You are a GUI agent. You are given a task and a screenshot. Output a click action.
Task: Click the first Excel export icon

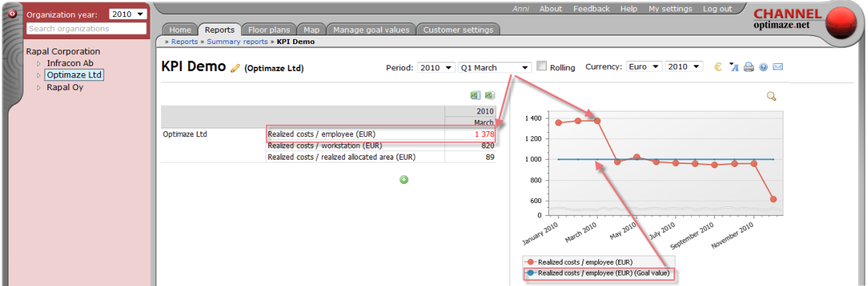[x=475, y=96]
